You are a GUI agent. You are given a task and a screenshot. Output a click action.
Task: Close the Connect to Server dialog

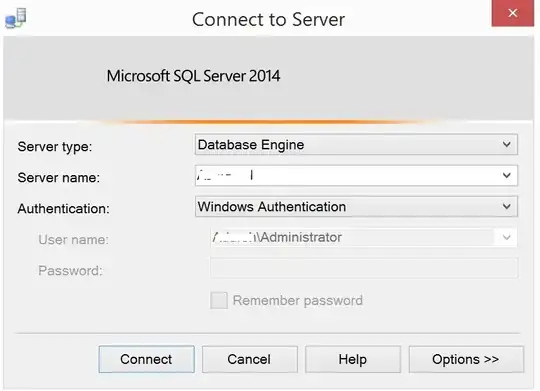click(512, 13)
